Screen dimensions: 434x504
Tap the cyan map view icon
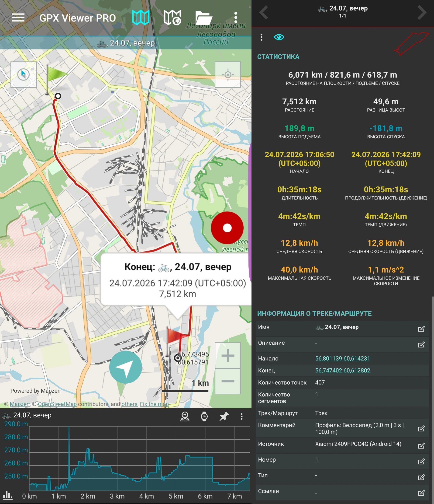click(x=141, y=17)
